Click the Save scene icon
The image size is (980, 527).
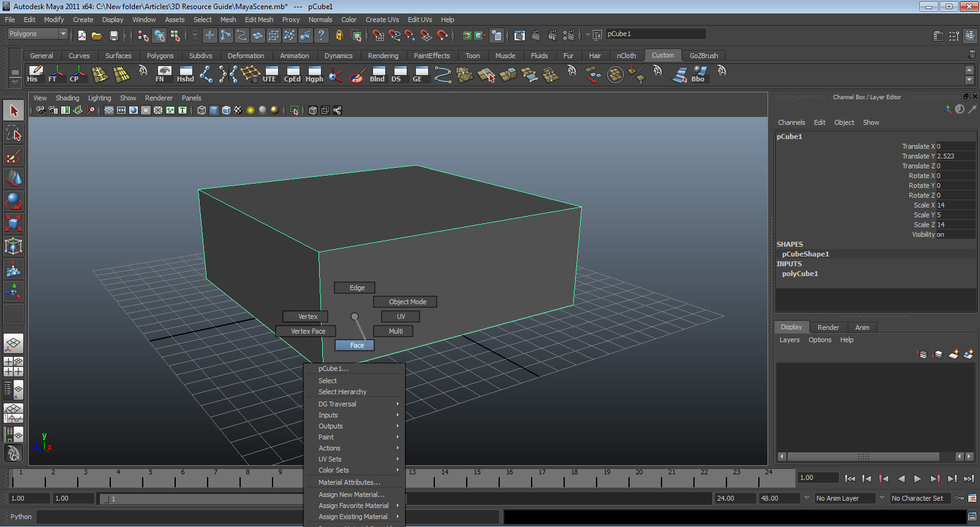coord(113,36)
